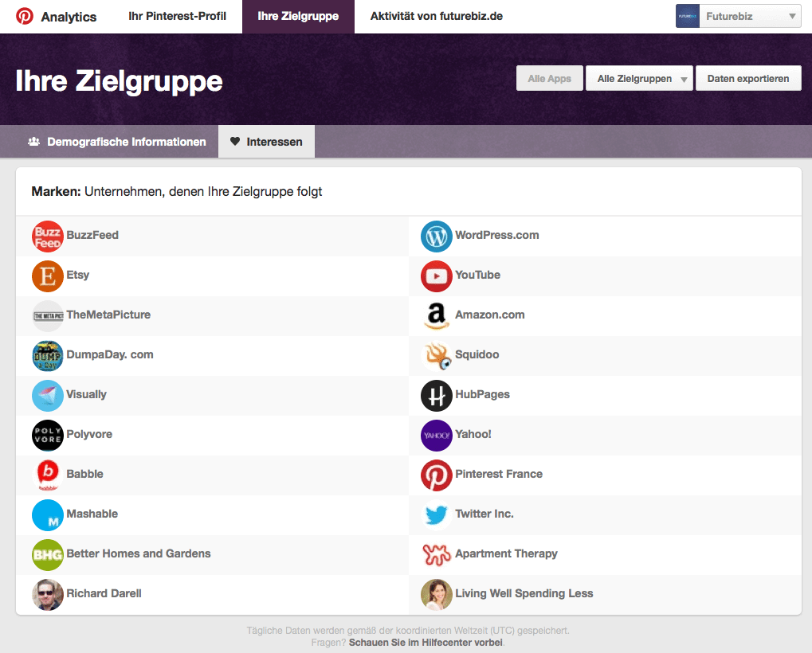Click the Yahoo! brand logo
This screenshot has height=653, width=812.
pyautogui.click(x=437, y=436)
